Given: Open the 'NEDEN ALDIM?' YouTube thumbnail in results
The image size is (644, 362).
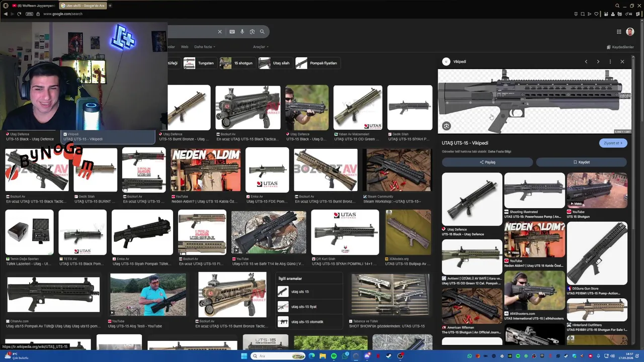Looking at the screenshot, I should pos(206,170).
